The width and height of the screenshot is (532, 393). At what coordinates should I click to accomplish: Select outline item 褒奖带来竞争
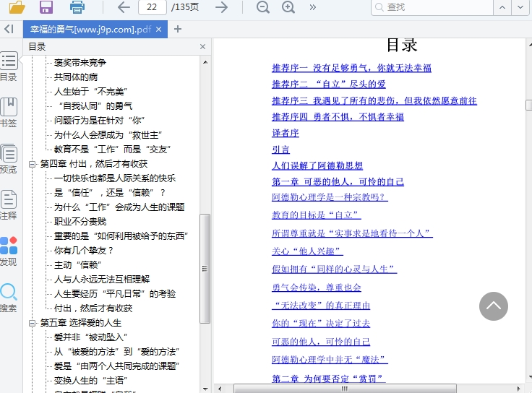point(80,62)
